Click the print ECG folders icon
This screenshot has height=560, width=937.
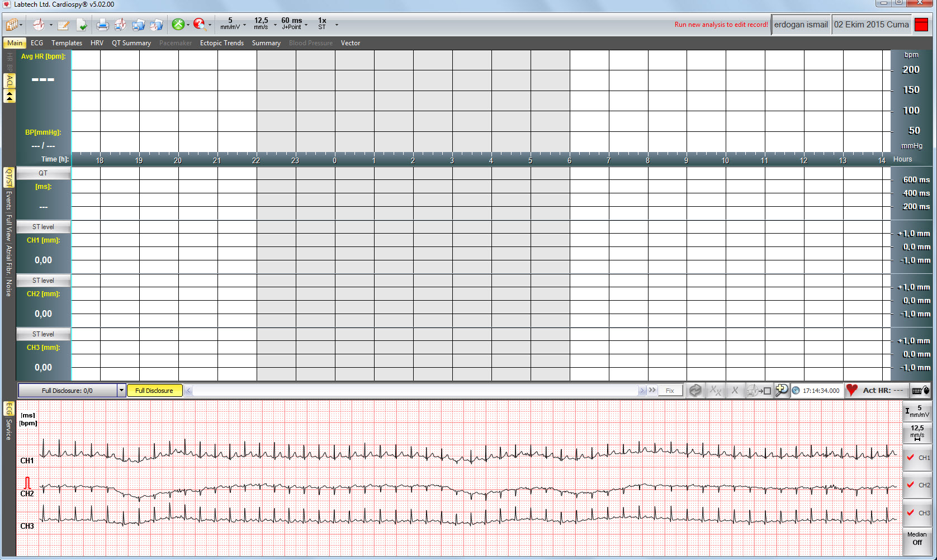pyautogui.click(x=157, y=25)
